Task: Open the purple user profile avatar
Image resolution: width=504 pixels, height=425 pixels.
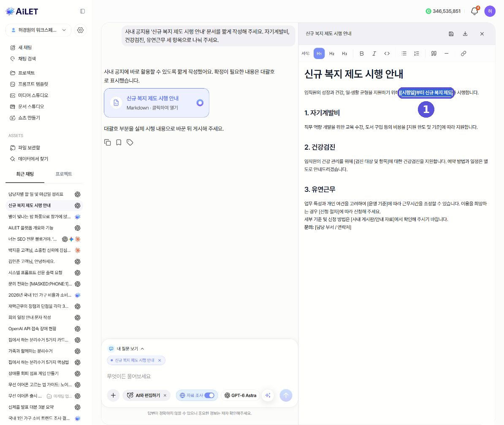Action: click(x=490, y=11)
